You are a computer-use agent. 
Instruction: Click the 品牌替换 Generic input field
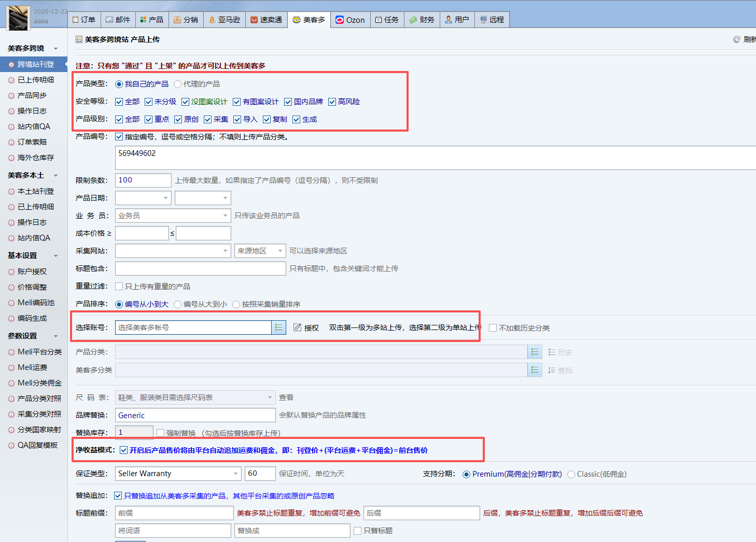point(195,415)
